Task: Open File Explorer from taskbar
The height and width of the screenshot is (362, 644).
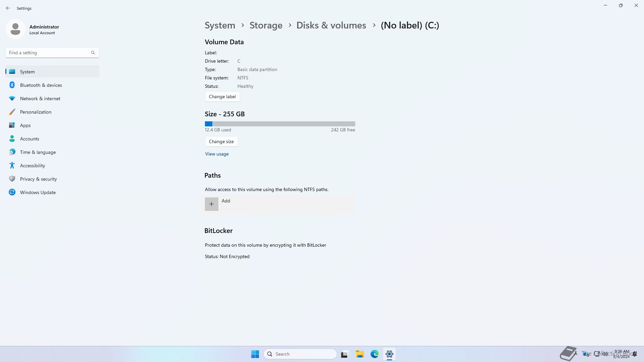Action: [360, 354]
